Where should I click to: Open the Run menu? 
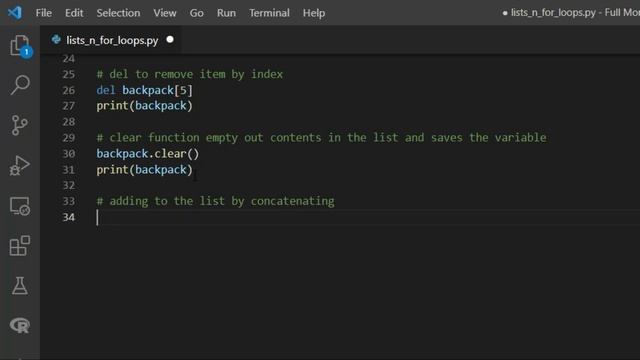(x=226, y=13)
